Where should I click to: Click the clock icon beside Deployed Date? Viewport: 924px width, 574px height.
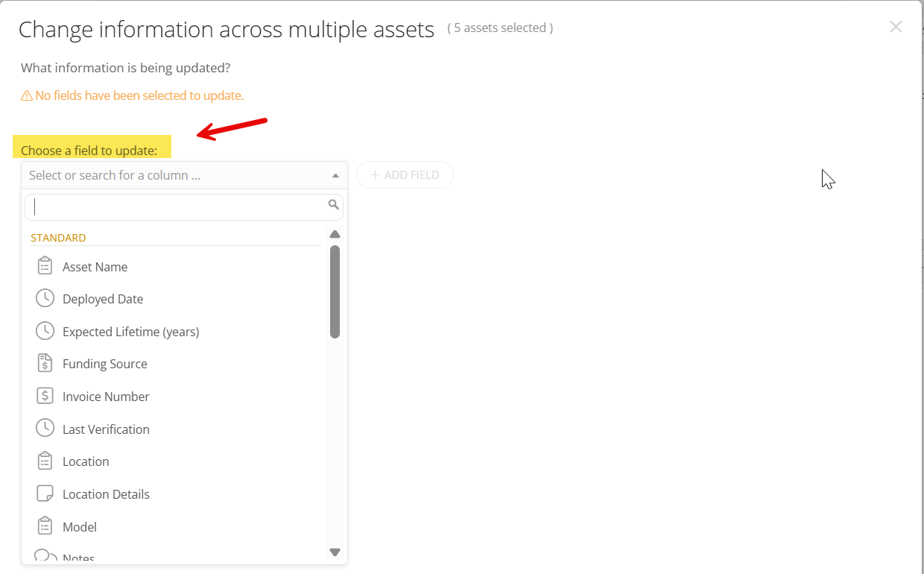tap(45, 298)
